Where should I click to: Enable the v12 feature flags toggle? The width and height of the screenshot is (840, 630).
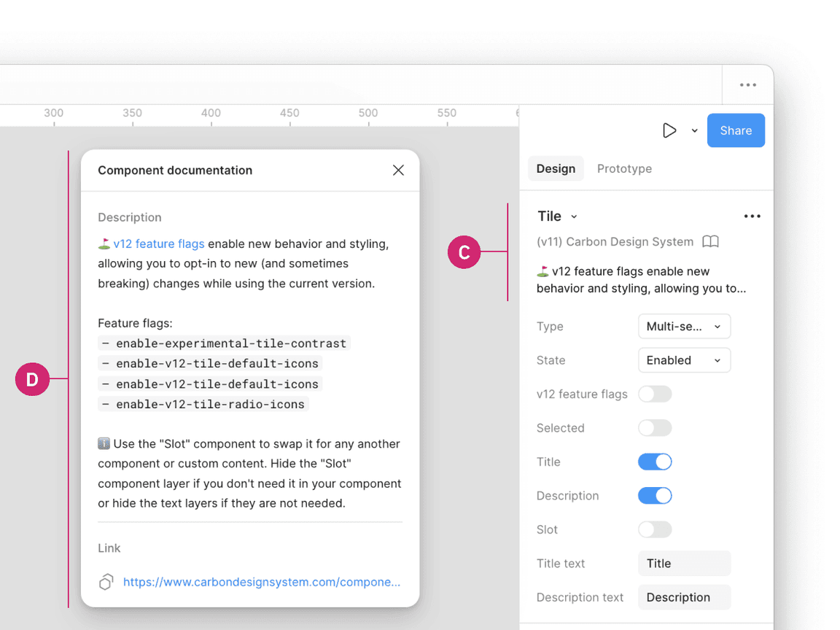(655, 394)
